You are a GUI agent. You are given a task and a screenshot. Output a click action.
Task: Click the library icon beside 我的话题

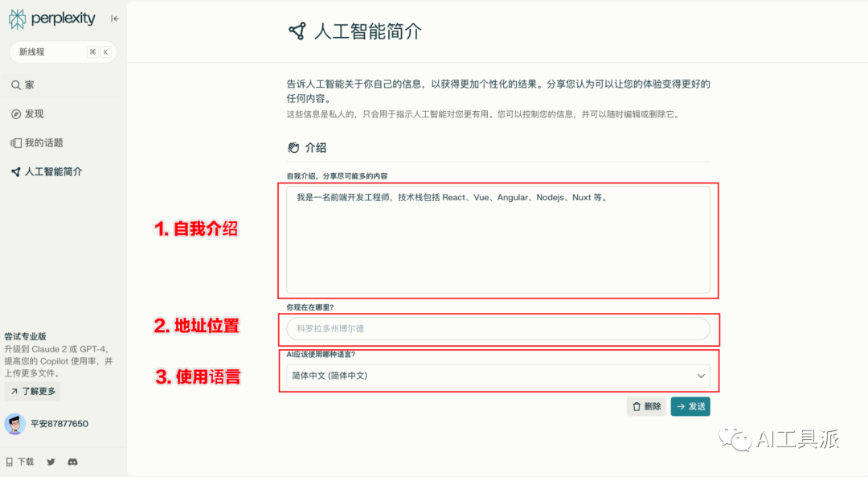click(16, 143)
